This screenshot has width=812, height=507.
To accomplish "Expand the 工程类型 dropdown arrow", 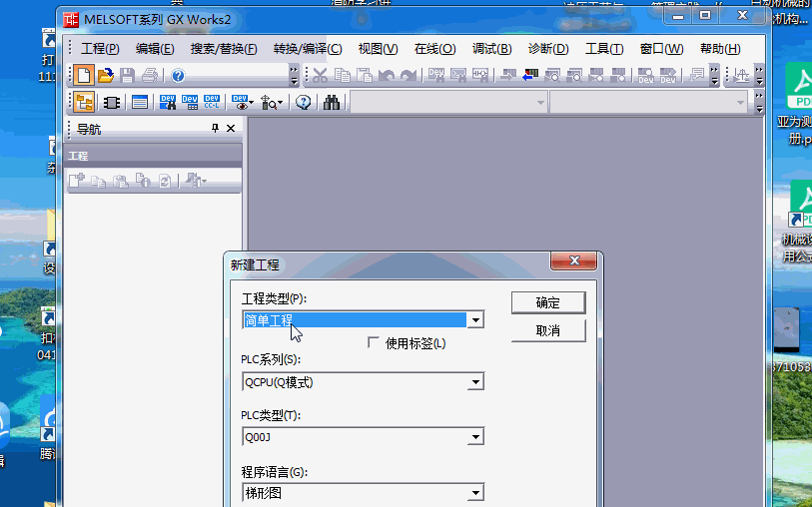I will (x=476, y=320).
